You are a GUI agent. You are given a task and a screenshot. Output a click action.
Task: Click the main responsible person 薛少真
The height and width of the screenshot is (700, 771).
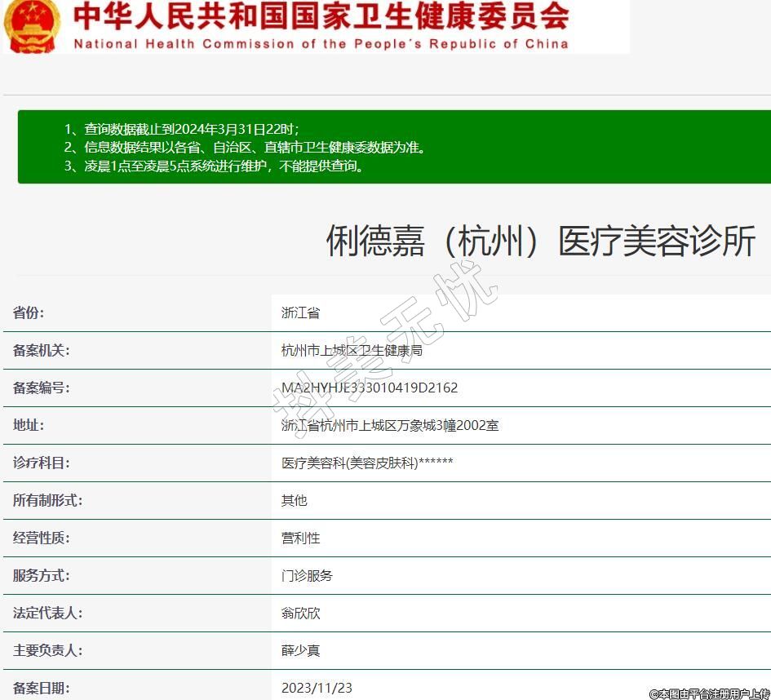[300, 650]
